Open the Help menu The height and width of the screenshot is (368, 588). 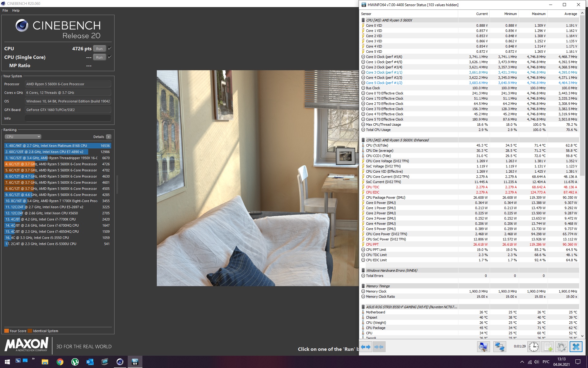(16, 10)
